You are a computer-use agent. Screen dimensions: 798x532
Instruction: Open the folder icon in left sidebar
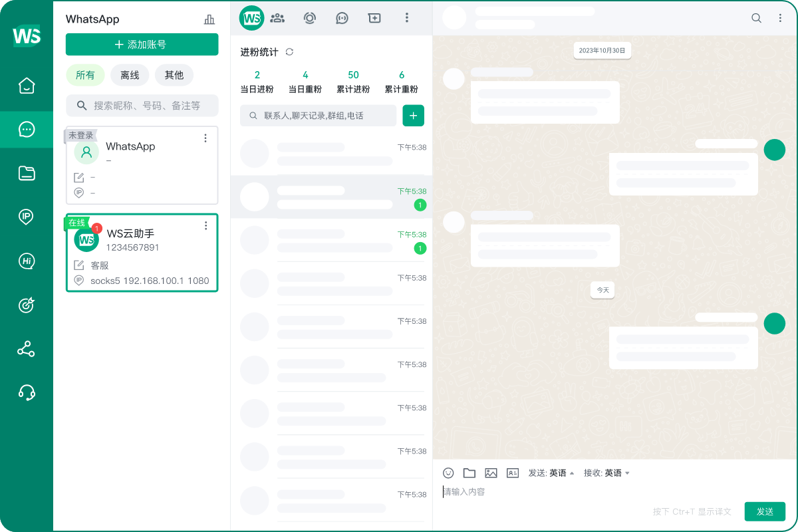(x=27, y=174)
